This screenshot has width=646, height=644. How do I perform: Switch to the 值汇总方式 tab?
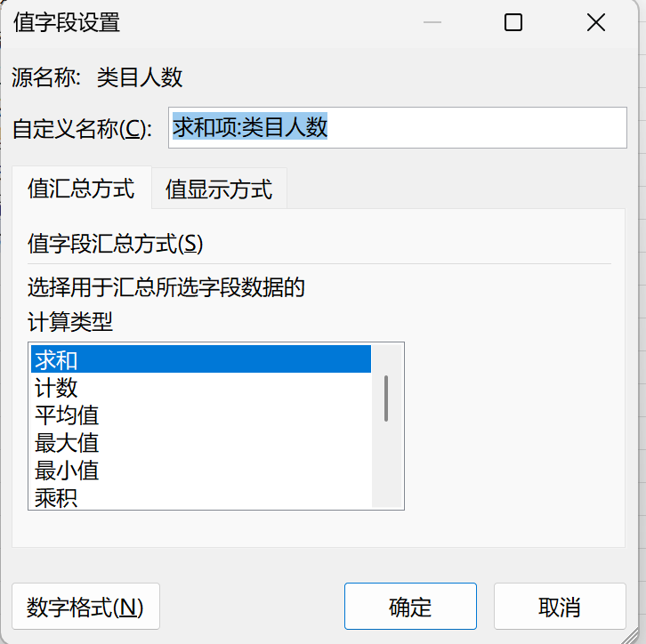click(81, 189)
